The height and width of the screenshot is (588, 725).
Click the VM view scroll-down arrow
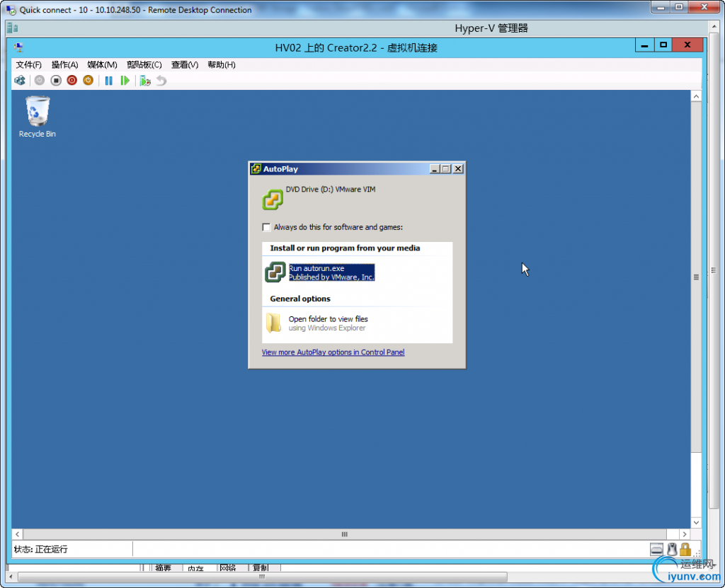pyautogui.click(x=697, y=523)
